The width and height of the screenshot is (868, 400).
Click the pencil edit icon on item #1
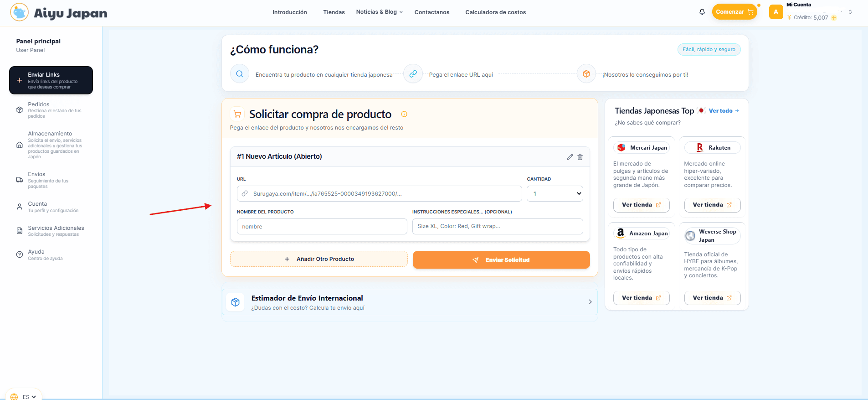[570, 157]
